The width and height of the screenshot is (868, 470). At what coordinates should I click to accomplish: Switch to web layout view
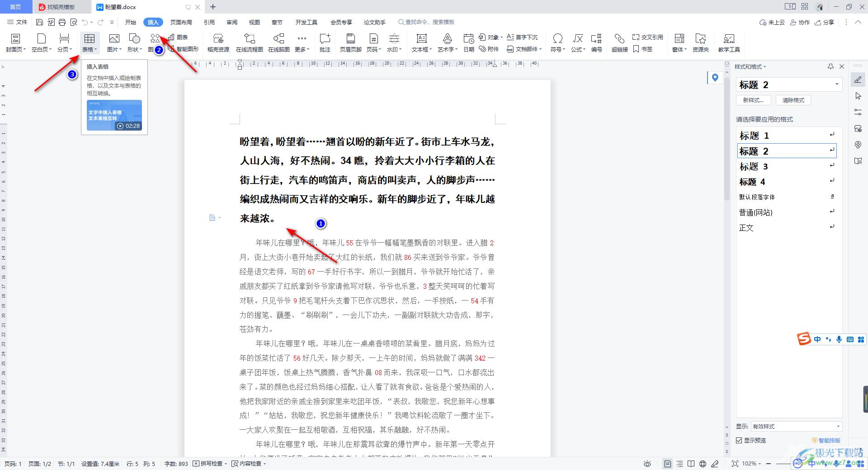[x=703, y=464]
